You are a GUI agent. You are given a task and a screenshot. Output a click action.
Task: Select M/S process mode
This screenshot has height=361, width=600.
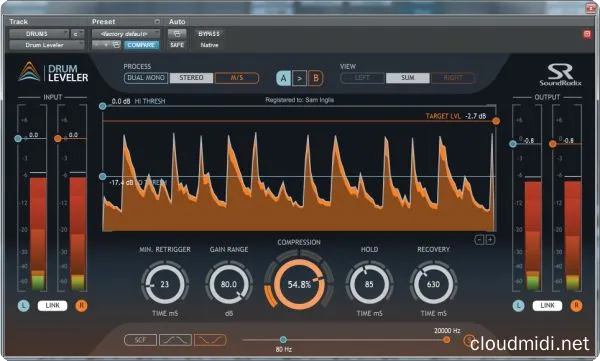(x=236, y=78)
